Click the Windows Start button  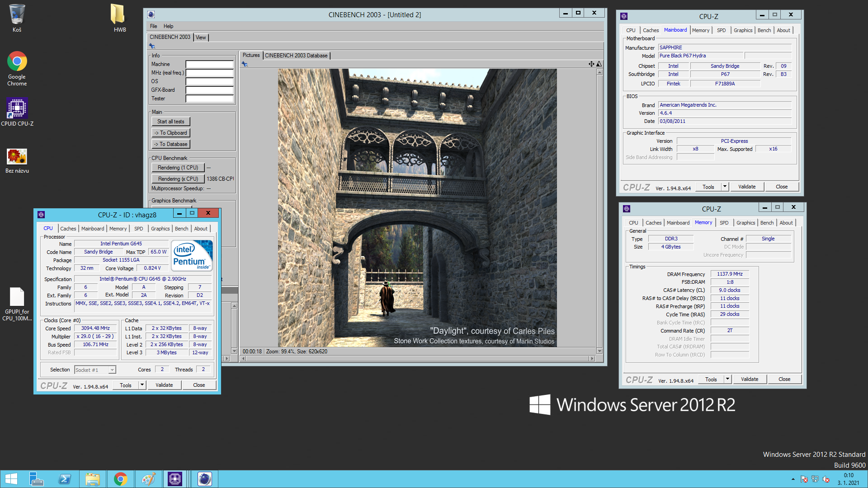tap(11, 479)
